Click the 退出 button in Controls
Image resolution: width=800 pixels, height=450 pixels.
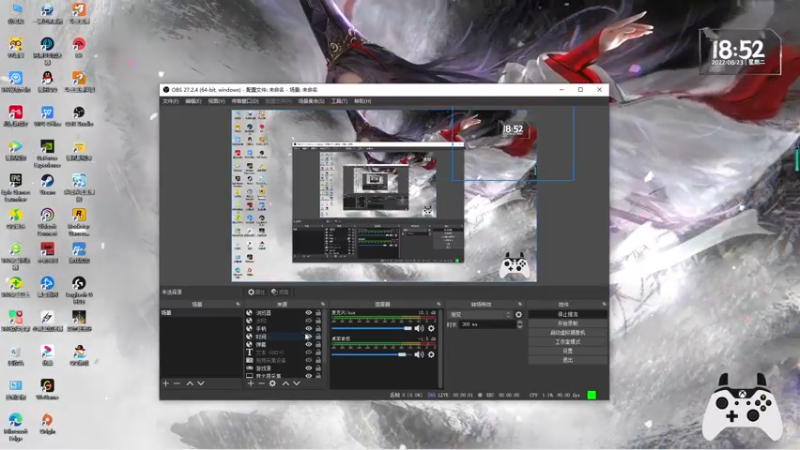(x=567, y=360)
